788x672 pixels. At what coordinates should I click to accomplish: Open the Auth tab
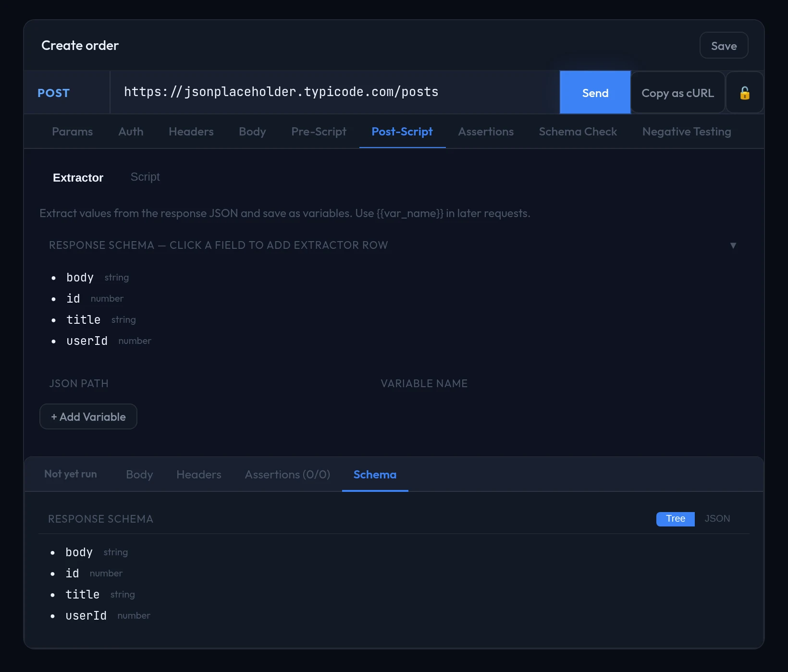pyautogui.click(x=131, y=132)
